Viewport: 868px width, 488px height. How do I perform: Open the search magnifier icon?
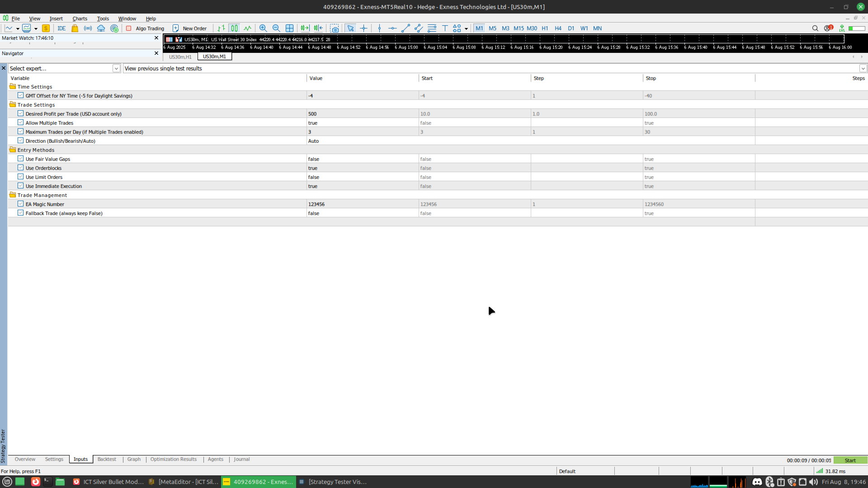click(x=815, y=28)
